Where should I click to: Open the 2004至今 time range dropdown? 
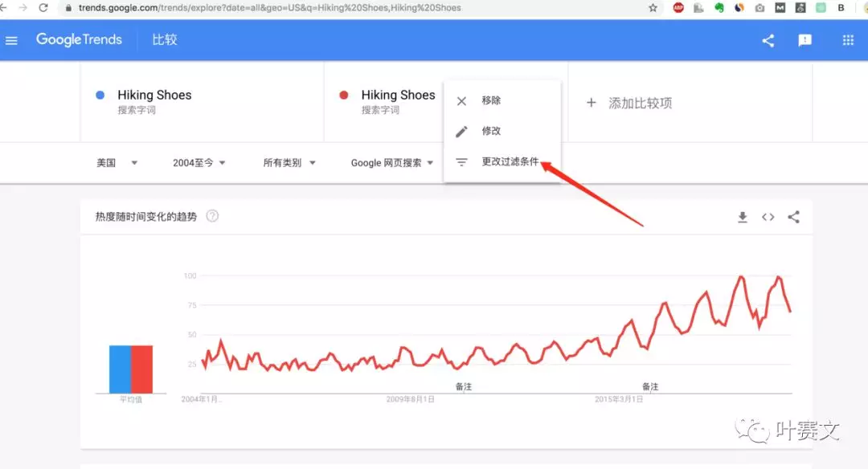point(199,162)
